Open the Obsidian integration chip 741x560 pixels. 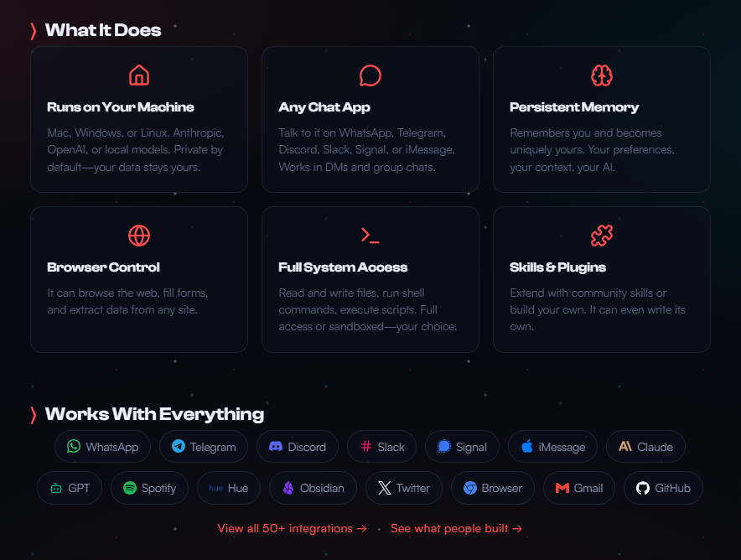[x=313, y=488]
